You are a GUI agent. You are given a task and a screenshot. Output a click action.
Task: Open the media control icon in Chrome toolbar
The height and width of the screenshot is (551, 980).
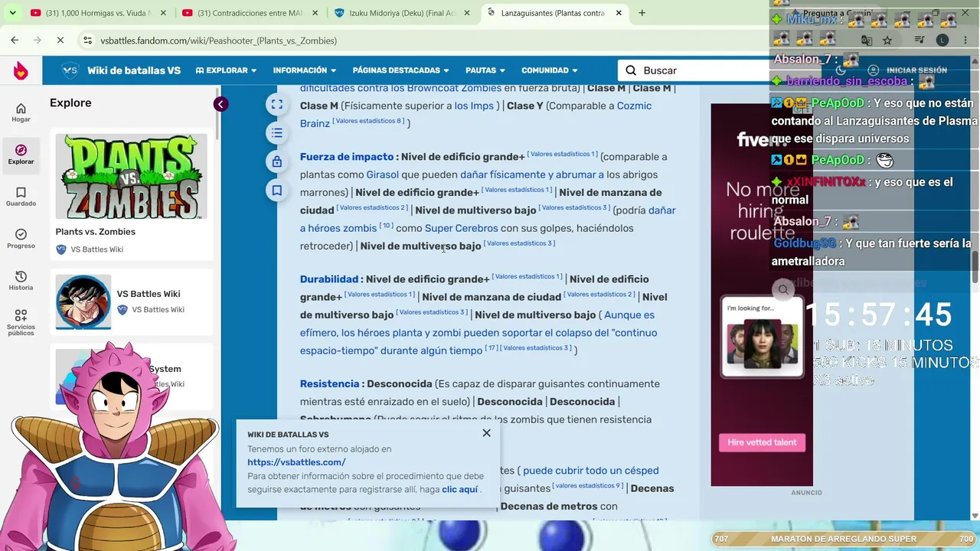point(920,40)
